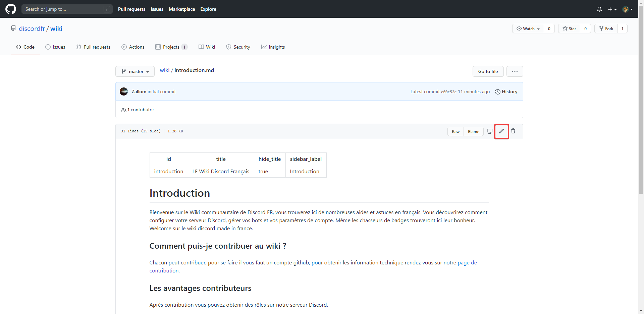Open the plus create-new menu
Image resolution: width=644 pixels, height=314 pixels.
pyautogui.click(x=612, y=9)
